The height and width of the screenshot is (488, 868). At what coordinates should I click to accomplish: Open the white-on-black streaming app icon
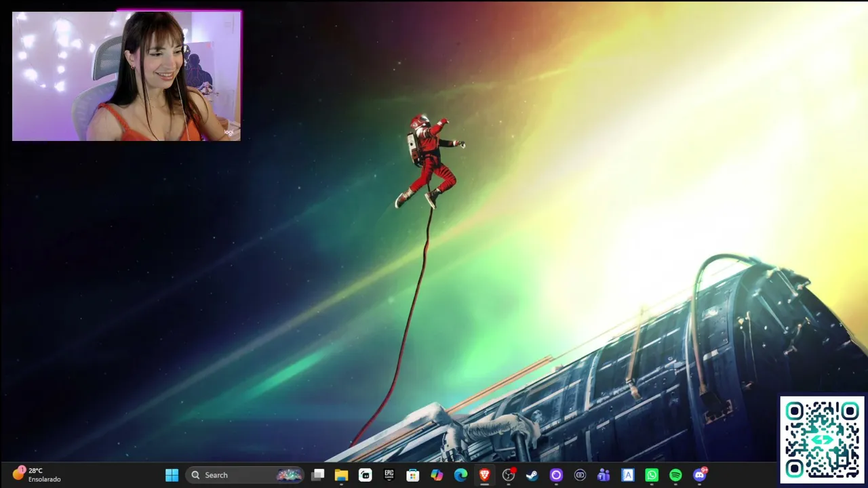tap(366, 475)
